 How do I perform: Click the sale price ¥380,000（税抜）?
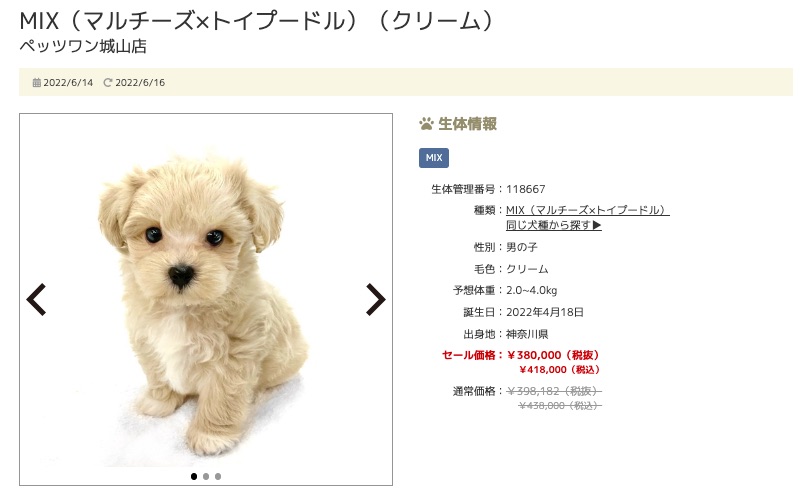pyautogui.click(x=553, y=355)
